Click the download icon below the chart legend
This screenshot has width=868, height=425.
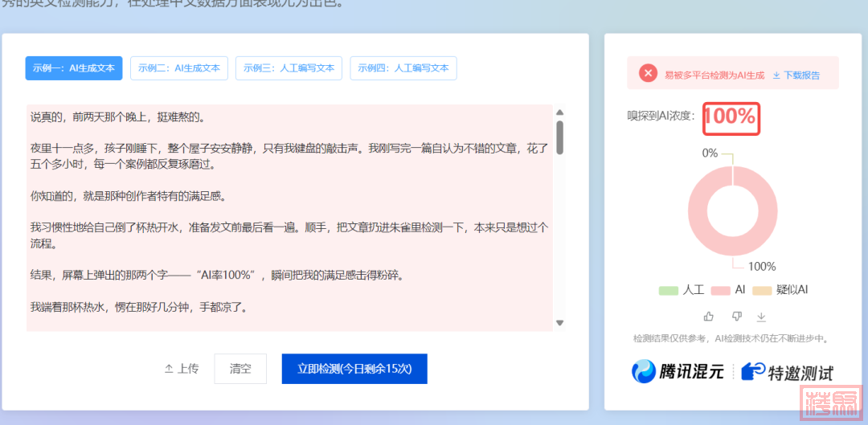click(x=762, y=317)
